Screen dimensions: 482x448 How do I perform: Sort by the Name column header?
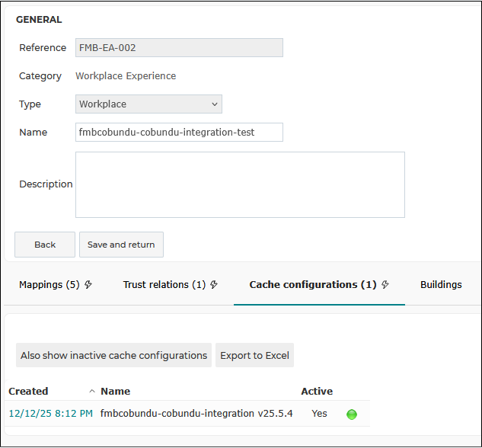[x=115, y=391]
